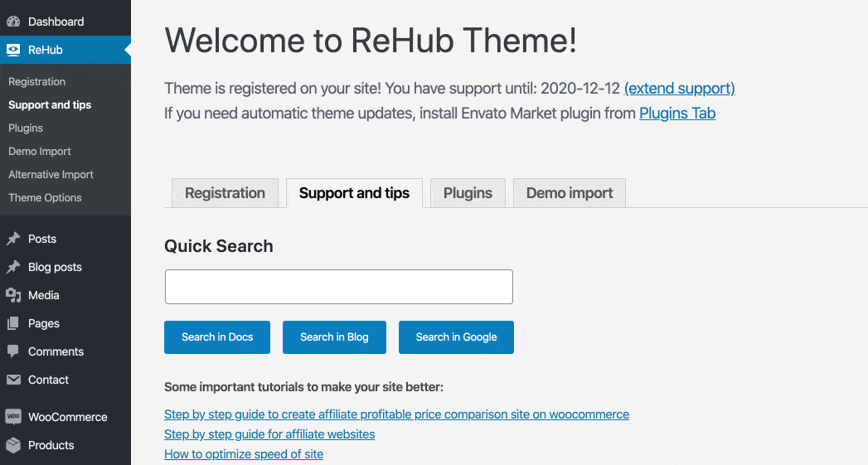The image size is (868, 465).
Task: Go to Alternative Import submenu item
Action: (51, 174)
